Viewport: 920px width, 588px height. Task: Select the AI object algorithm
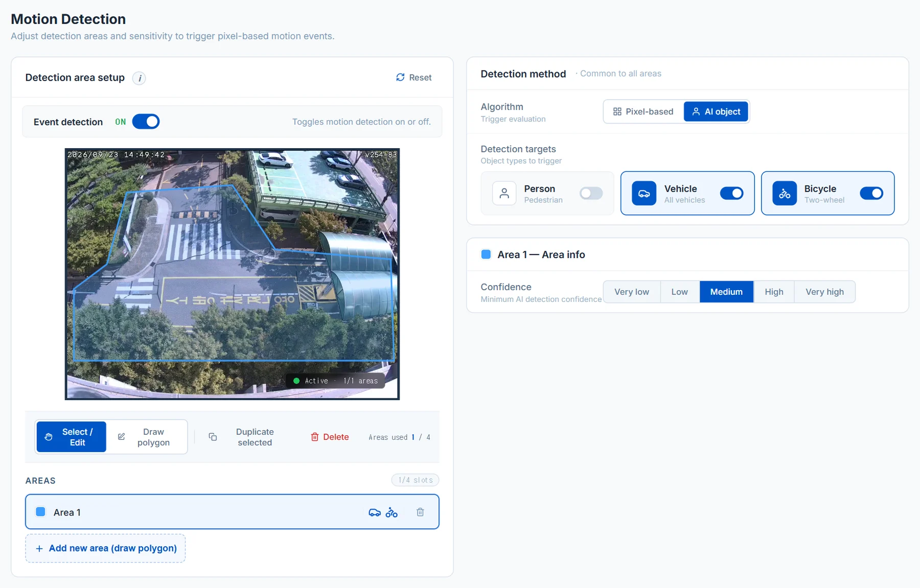click(x=716, y=111)
